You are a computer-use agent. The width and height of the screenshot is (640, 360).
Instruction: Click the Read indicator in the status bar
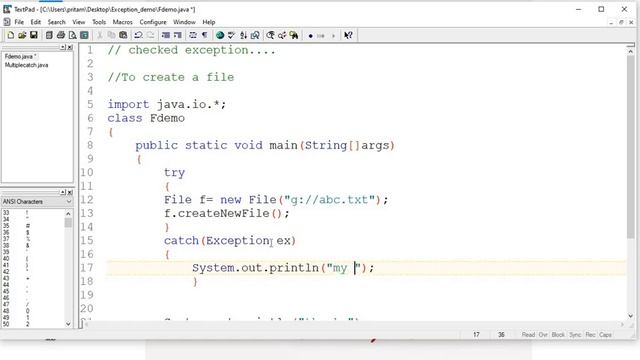click(528, 335)
